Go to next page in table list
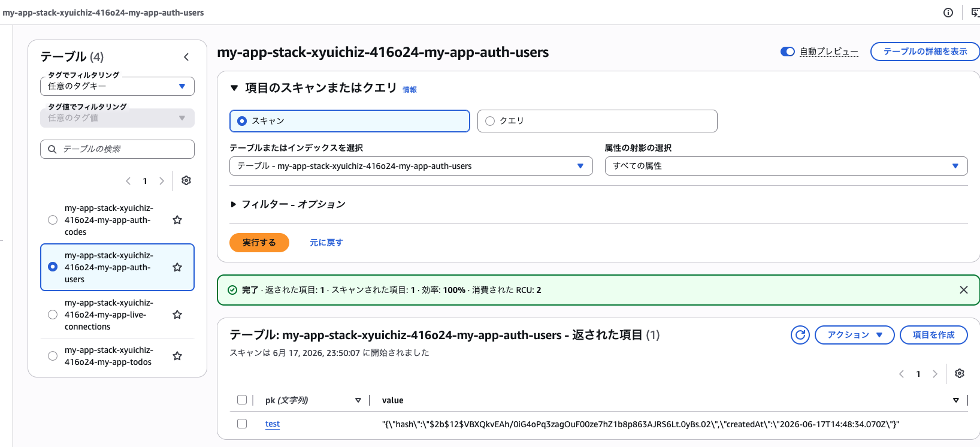 [x=162, y=181]
